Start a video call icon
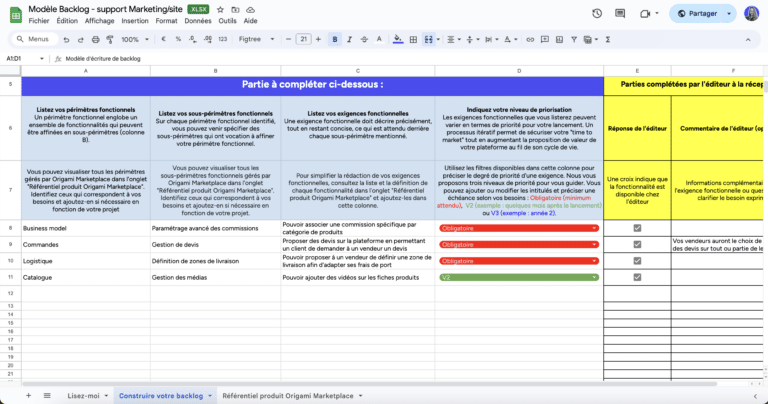Screen dimensions: 768x404 coord(645,14)
